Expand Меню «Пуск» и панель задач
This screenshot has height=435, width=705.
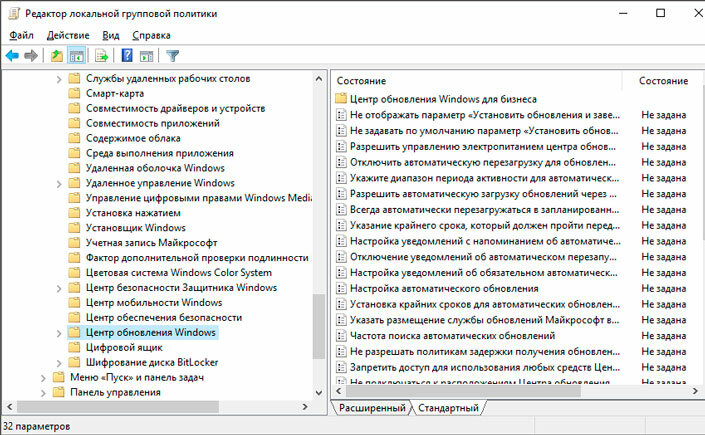coord(43,378)
